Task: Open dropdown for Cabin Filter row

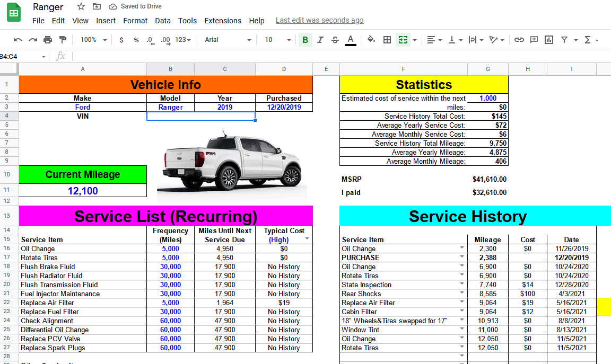Action: pos(462,310)
